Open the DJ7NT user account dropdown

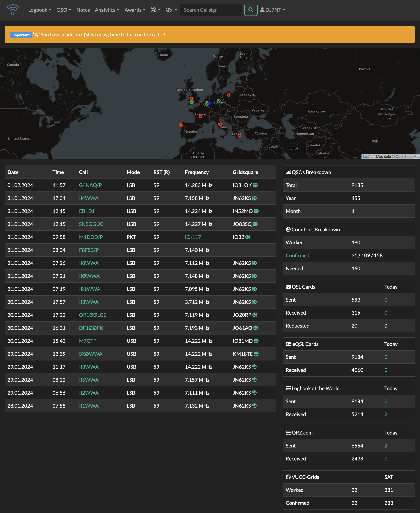[273, 10]
